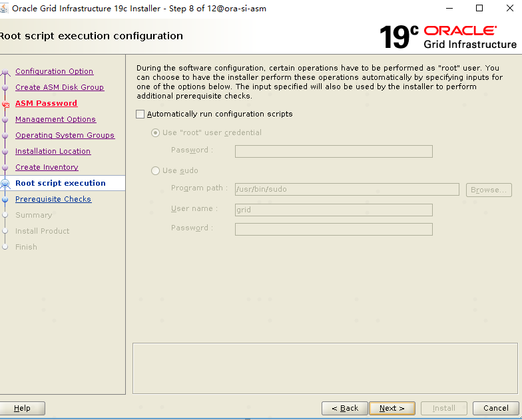Click the Oracle 19c Grid Infrastructure logo
522x420 pixels.
coord(448,37)
